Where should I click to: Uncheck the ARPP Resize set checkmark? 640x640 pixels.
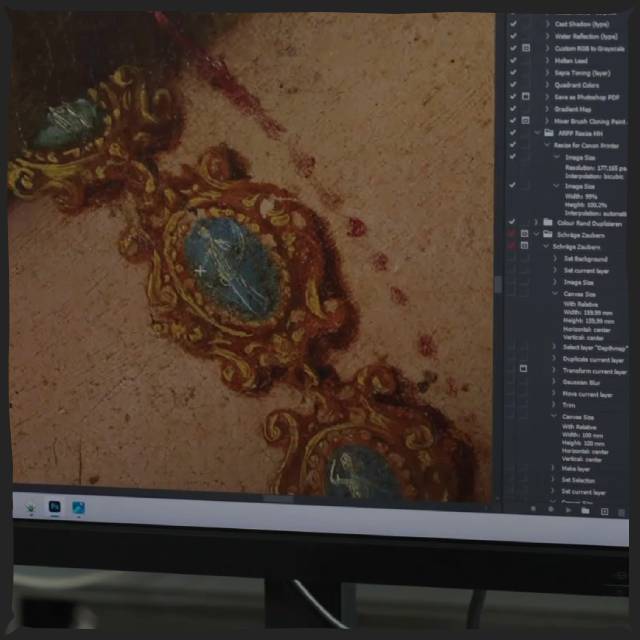tap(513, 133)
